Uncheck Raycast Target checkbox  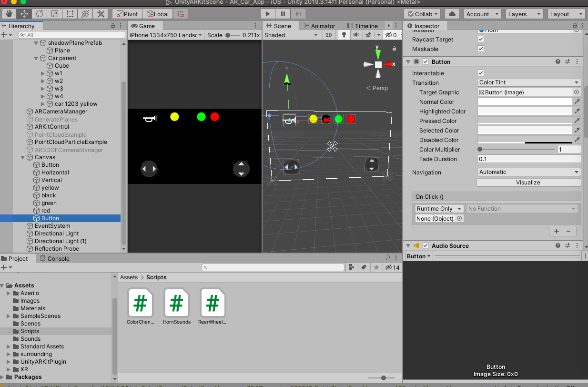click(x=481, y=39)
